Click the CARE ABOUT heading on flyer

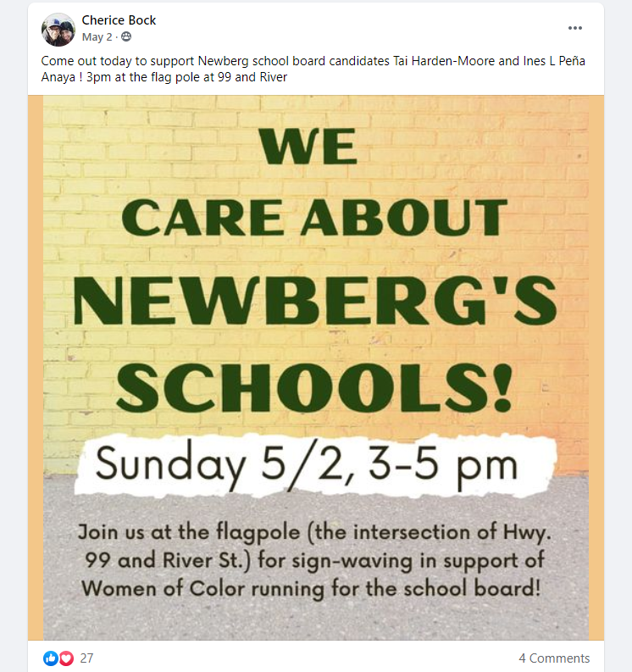[315, 217]
